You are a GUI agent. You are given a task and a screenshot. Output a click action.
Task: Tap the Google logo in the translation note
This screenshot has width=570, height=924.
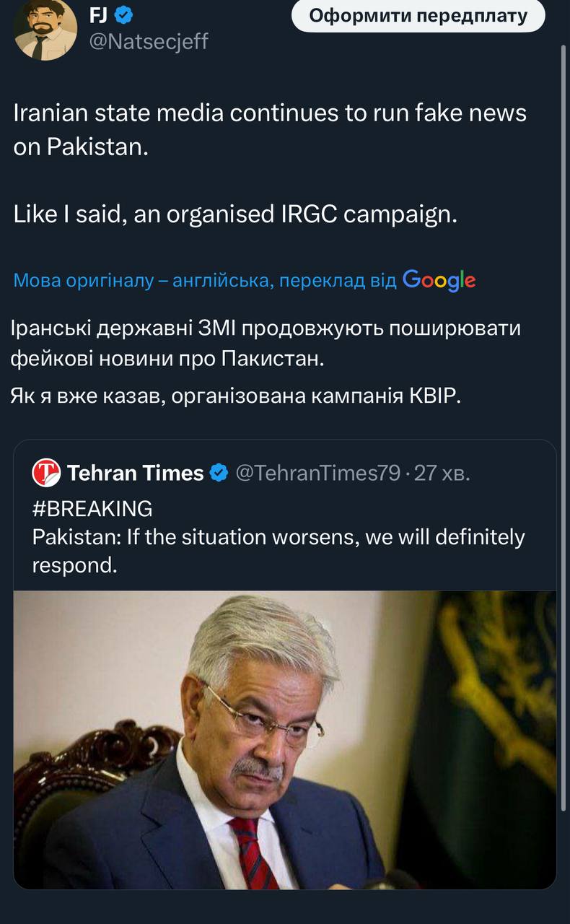click(x=439, y=279)
